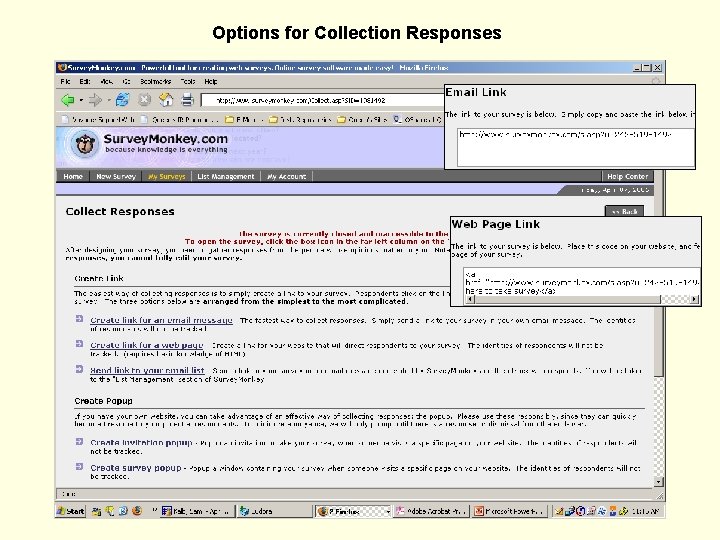Viewport: 720px width, 540px height.
Task: Click first system tray icon
Action: point(558,511)
